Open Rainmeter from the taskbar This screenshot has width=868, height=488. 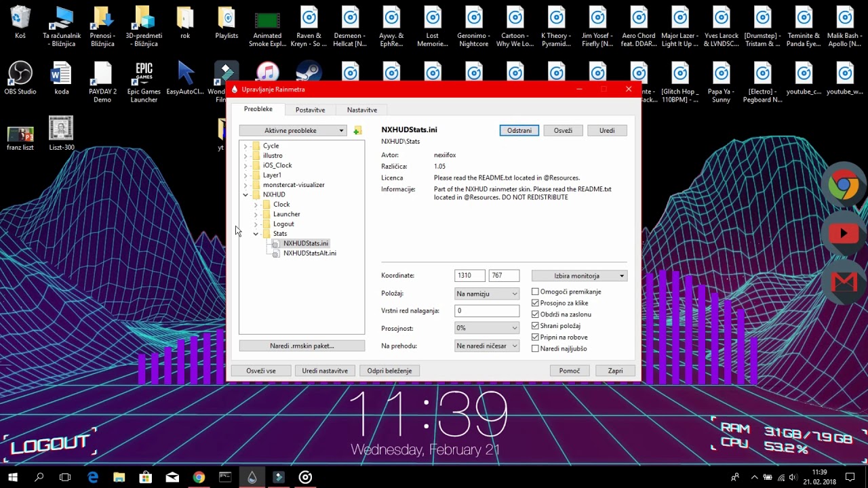(x=252, y=477)
